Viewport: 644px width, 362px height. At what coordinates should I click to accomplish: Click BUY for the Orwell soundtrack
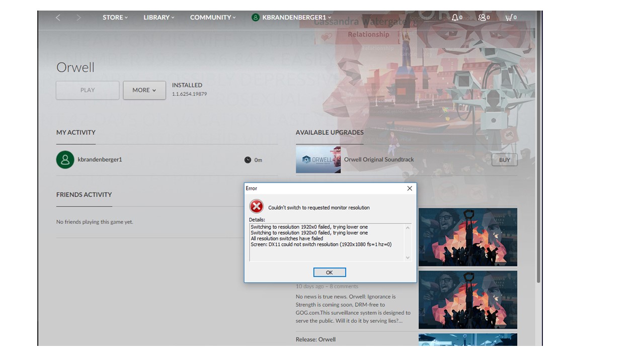pos(505,160)
